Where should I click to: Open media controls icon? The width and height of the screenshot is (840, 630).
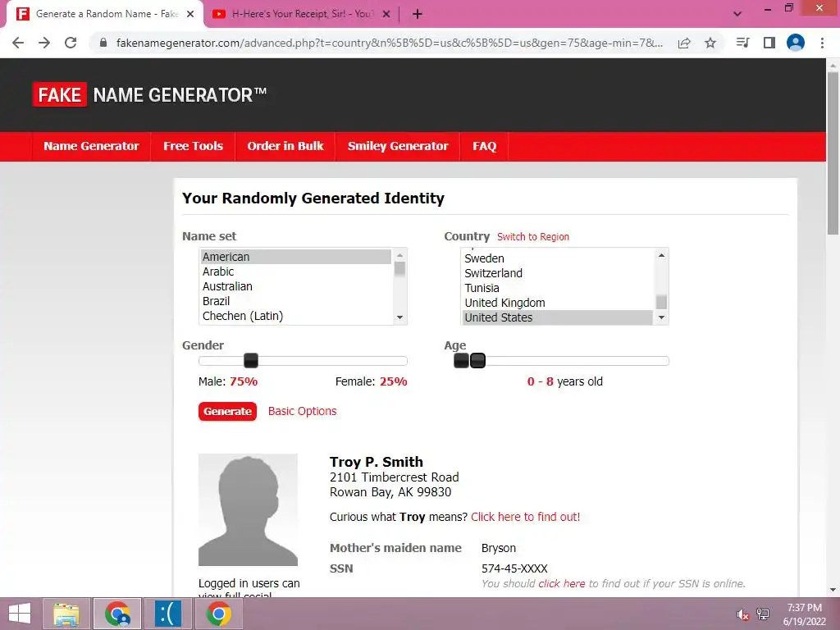tap(742, 43)
